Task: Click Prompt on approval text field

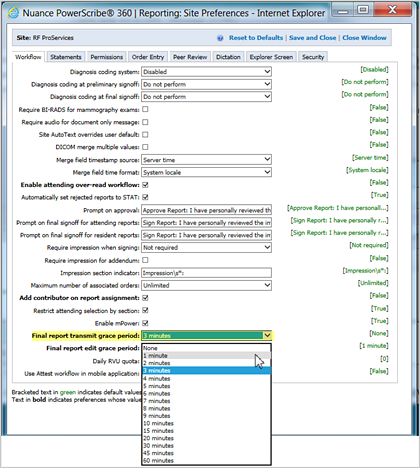Action: [x=206, y=210]
